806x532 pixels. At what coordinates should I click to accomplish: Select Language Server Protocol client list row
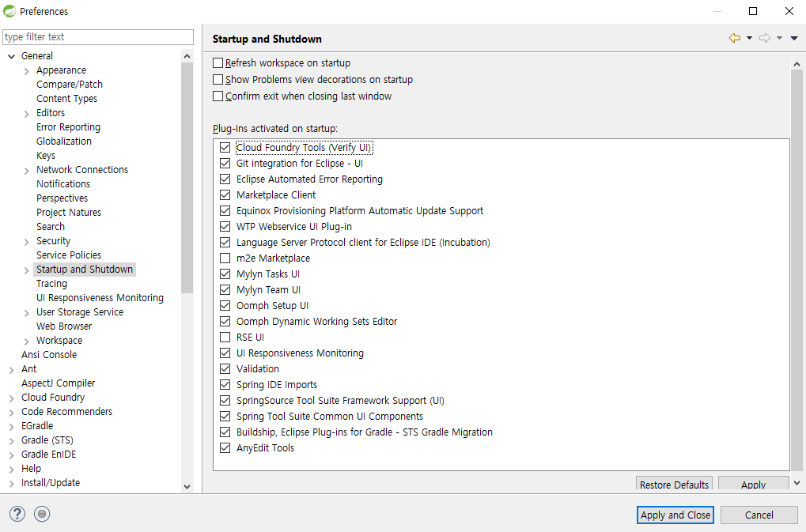(x=363, y=243)
